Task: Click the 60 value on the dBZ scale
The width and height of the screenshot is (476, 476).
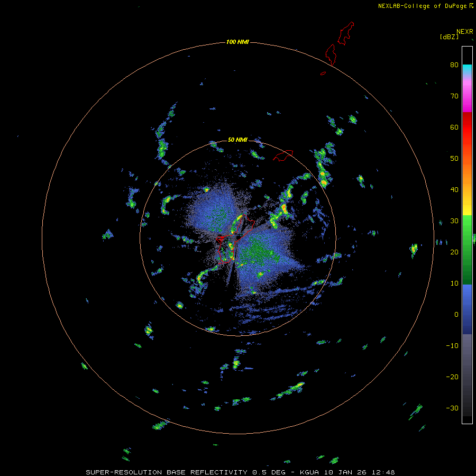Action: click(454, 127)
